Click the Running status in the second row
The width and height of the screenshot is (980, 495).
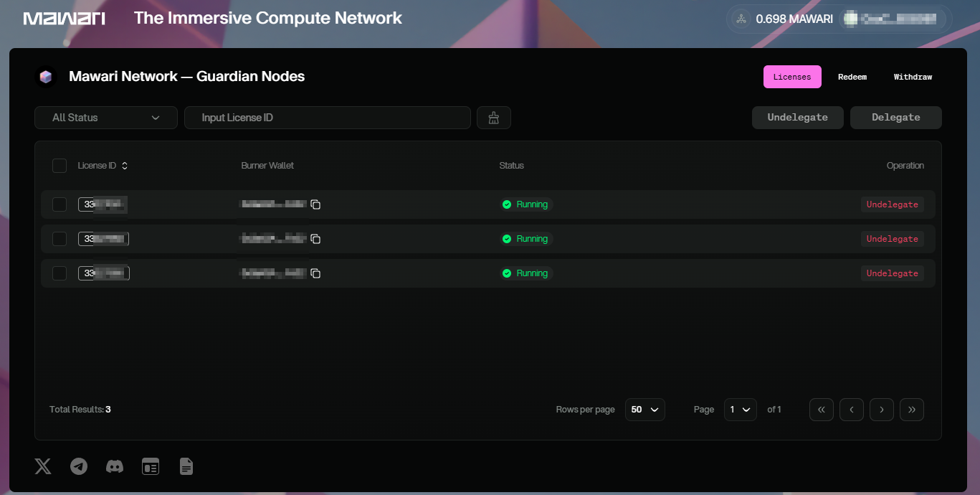tap(526, 239)
